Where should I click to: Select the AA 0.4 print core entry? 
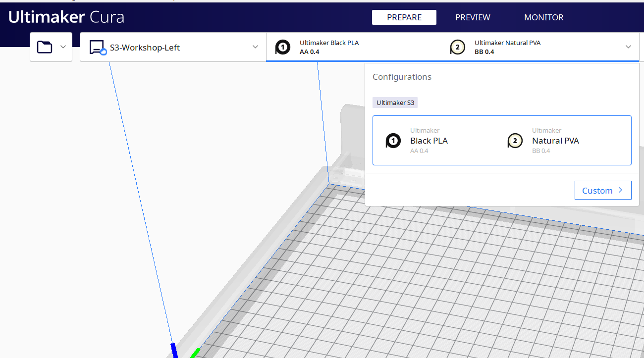point(419,151)
